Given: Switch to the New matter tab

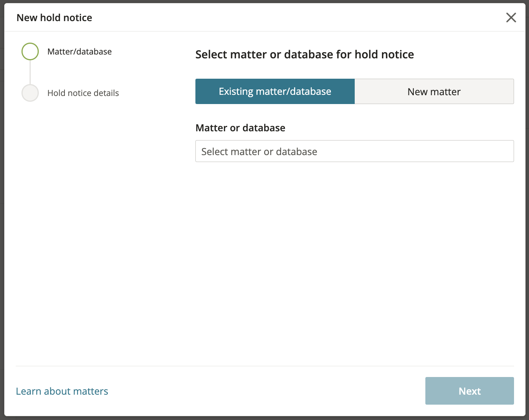Looking at the screenshot, I should coord(434,91).
